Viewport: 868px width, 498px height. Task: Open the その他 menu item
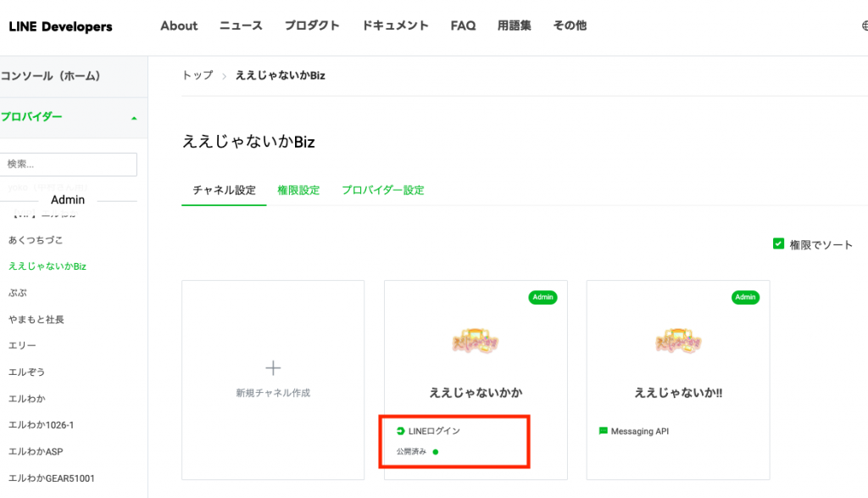click(x=570, y=26)
